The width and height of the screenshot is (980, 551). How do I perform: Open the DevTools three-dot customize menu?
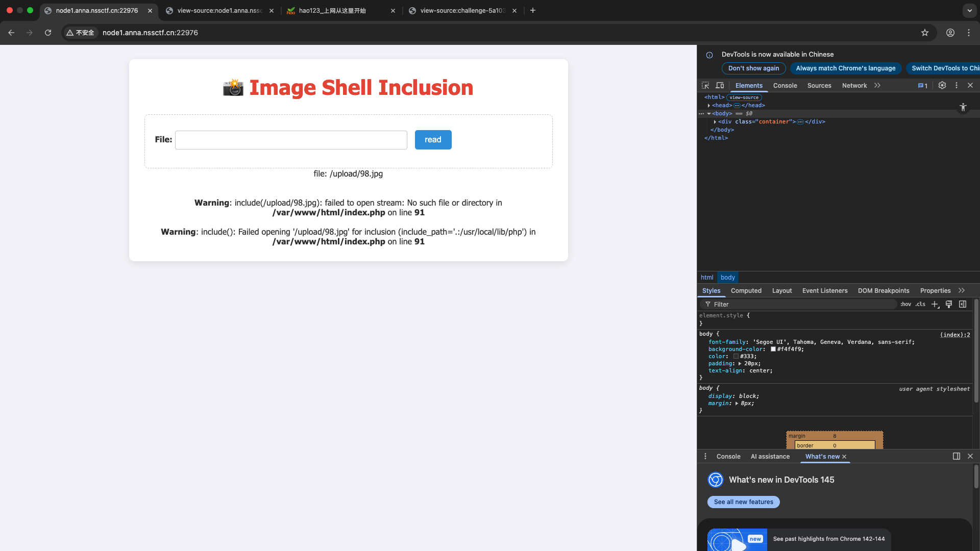tap(957, 86)
